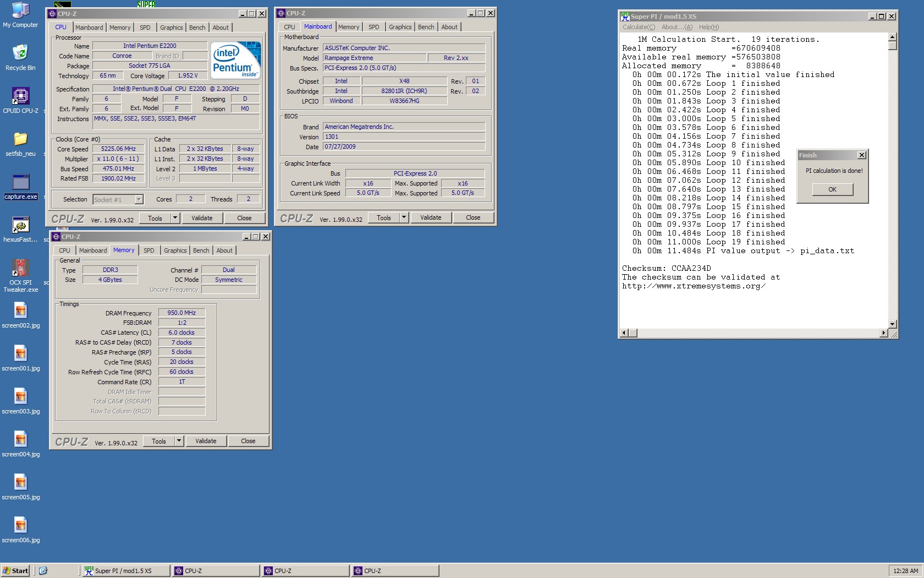Launch CPUID CPU-Z desktop shortcut
This screenshot has height=578, width=924.
point(20,101)
